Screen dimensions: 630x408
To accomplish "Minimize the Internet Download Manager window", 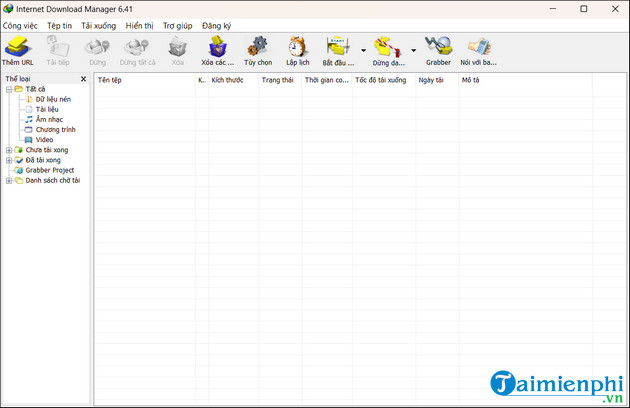I will (553, 8).
